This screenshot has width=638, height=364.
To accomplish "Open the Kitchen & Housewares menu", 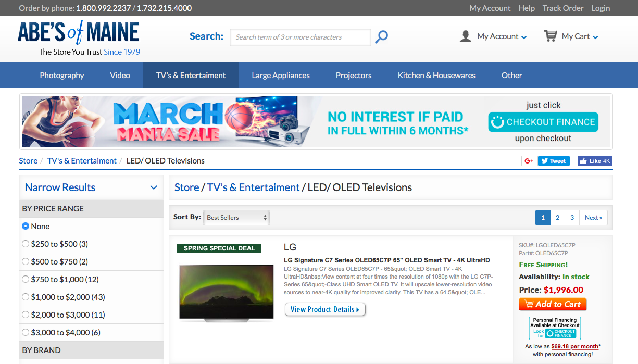I will (436, 76).
